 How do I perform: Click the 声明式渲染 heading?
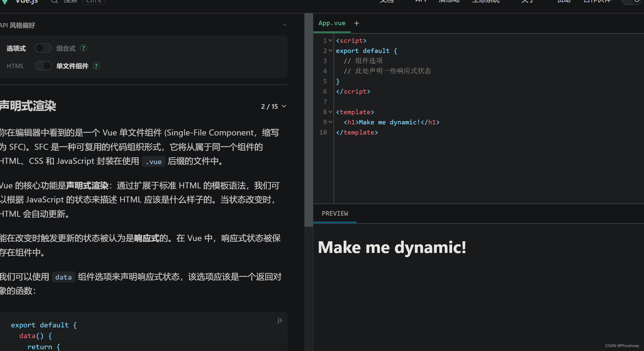[28, 106]
